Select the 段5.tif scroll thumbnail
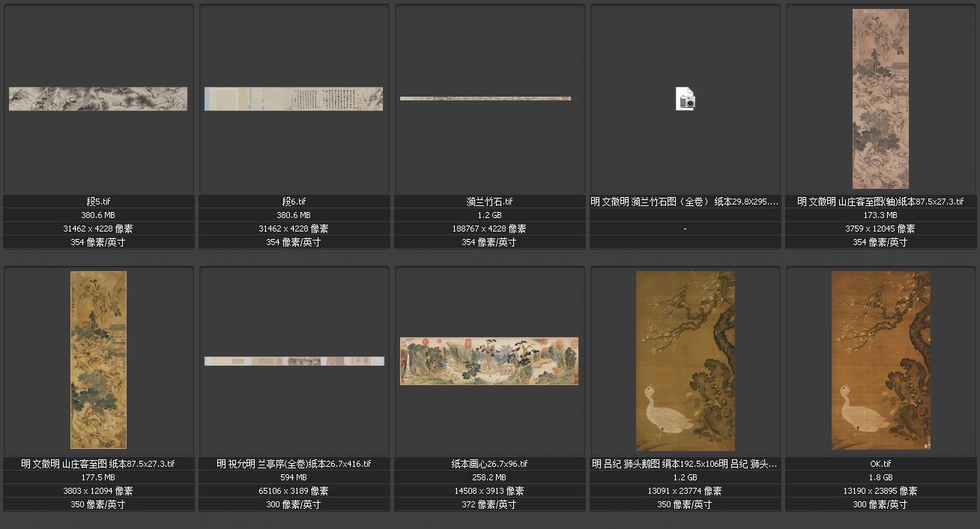The width and height of the screenshot is (980, 529). [x=98, y=99]
